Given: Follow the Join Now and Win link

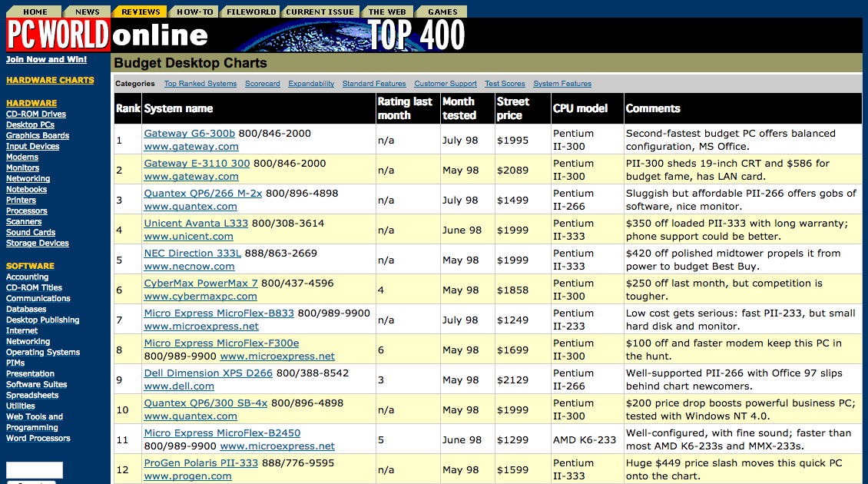Looking at the screenshot, I should pos(47,59).
